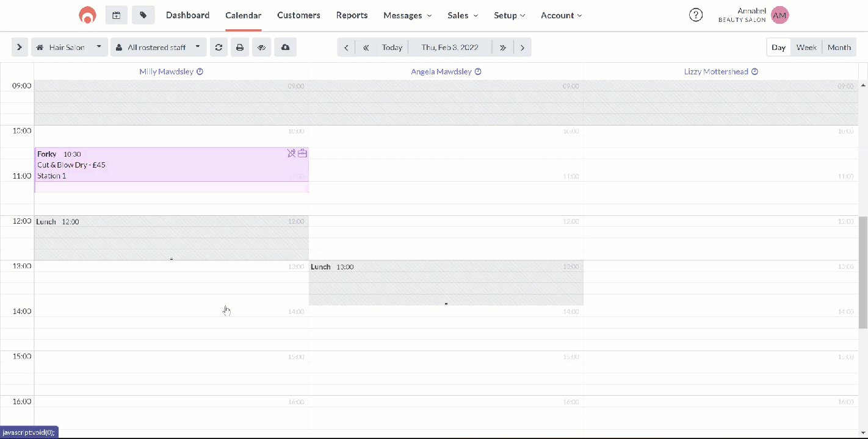Click the briefcase icon on Forky appointment
This screenshot has height=439, width=868.
click(x=302, y=154)
